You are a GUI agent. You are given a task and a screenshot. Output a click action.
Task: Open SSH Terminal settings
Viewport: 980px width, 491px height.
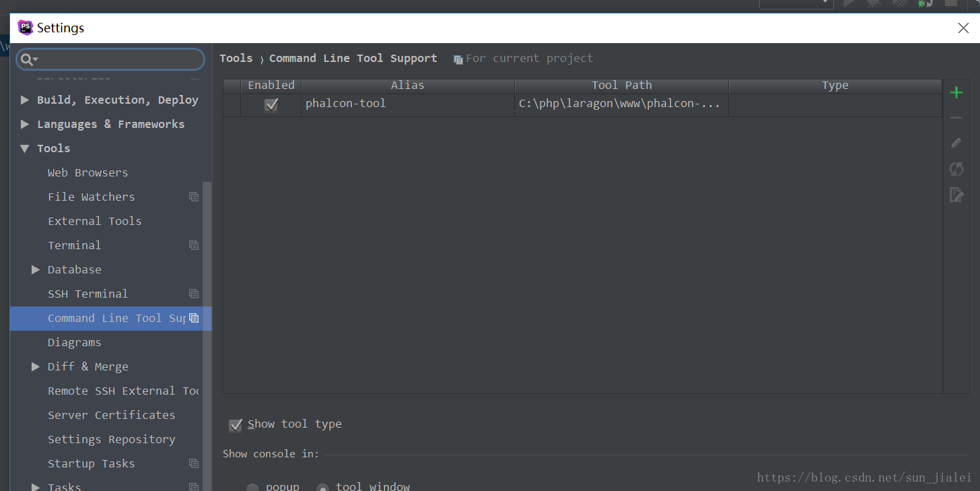87,294
